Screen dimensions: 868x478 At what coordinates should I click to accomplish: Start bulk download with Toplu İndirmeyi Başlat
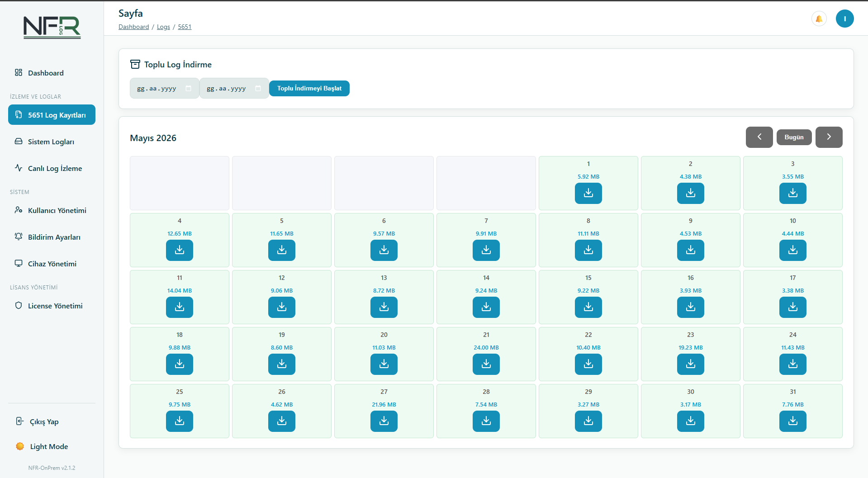[x=309, y=88]
